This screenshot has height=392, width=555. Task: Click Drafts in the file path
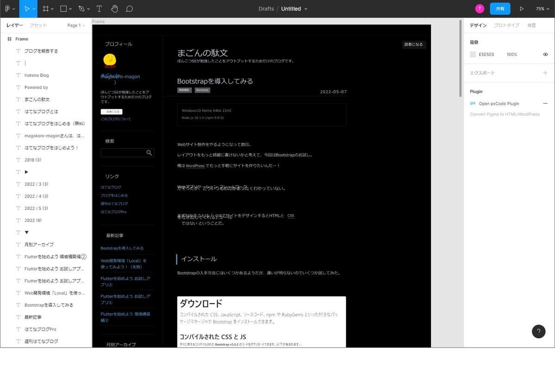[266, 9]
